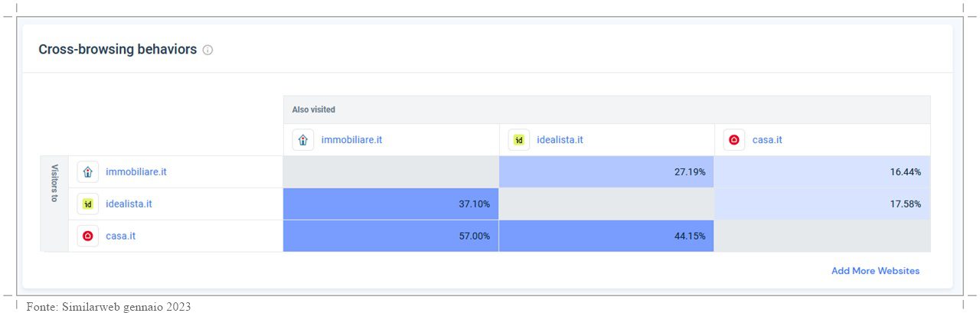This screenshot has height=313, width=980.
Task: Click the casa.it icon in row list
Action: pyautogui.click(x=88, y=236)
